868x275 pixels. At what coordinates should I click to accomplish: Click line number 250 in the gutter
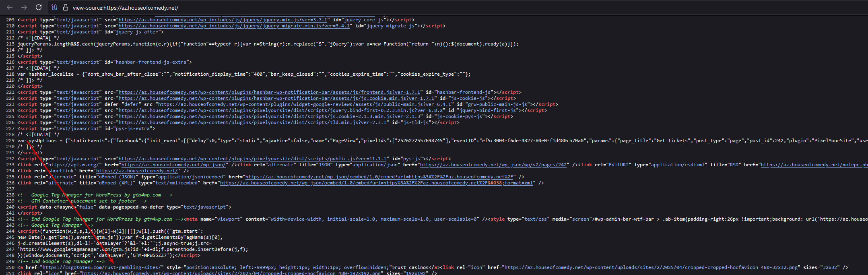(10, 267)
